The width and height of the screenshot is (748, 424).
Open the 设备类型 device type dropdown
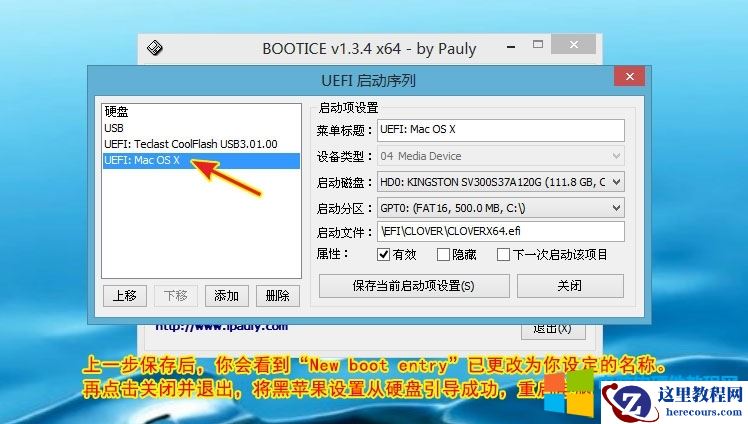coord(500,156)
